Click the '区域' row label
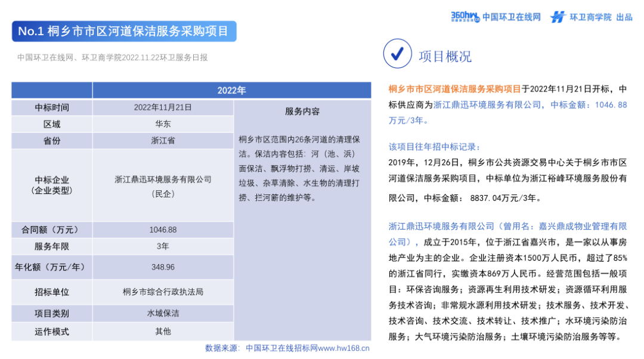 point(52,124)
